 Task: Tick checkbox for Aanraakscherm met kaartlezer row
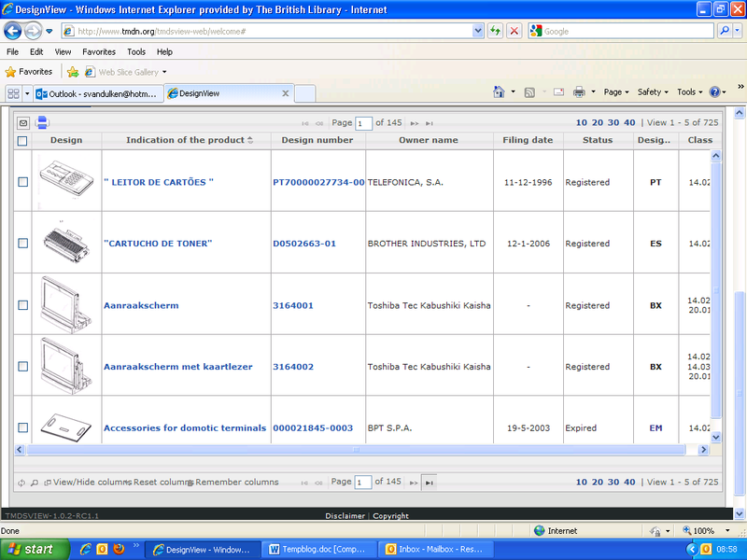(x=22, y=367)
